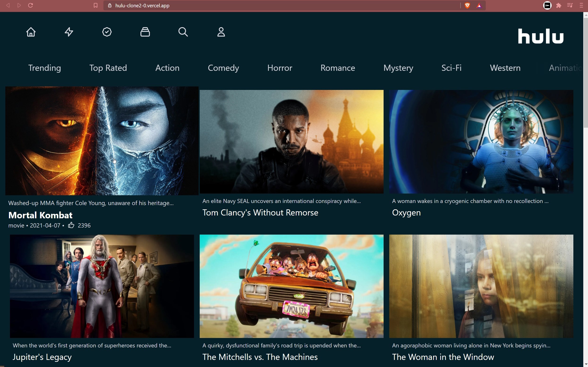Viewport: 588px width, 367px height.
Task: Click the Brave Shields lion icon
Action: [467, 5]
